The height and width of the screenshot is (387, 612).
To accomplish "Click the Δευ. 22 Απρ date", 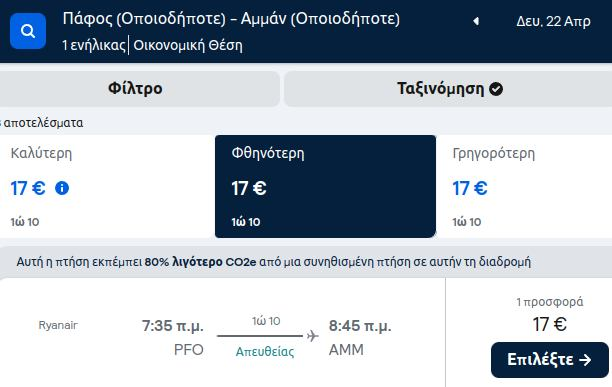I will [x=553, y=21].
